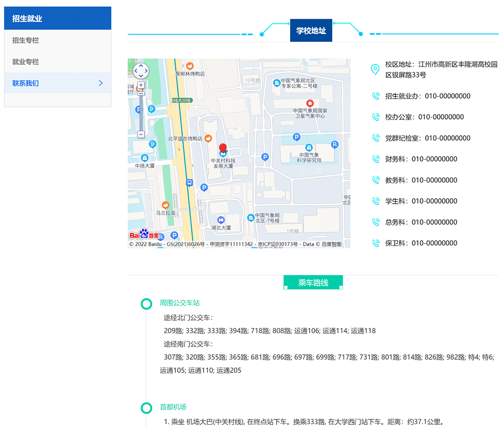Click the Baidu map logo
The image size is (504, 429).
point(144,234)
